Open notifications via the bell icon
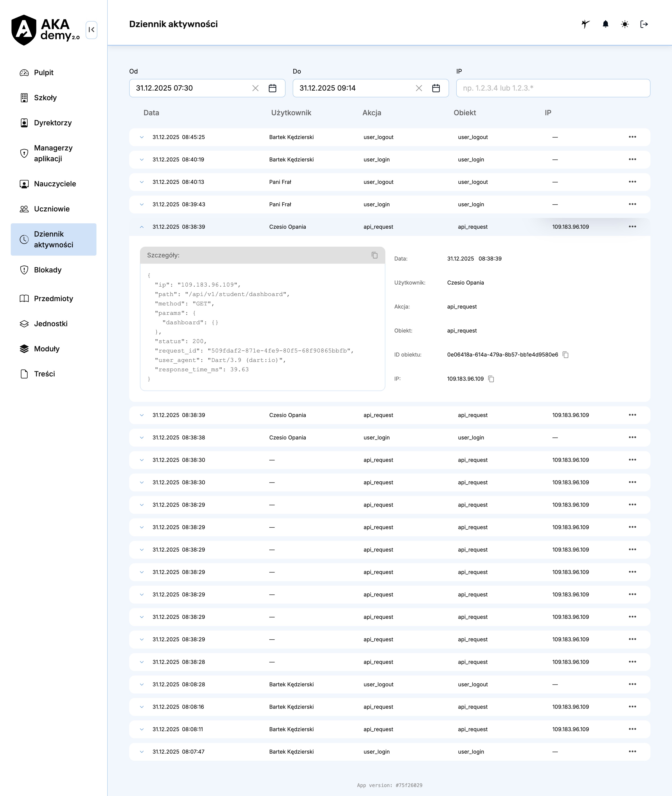 coord(605,24)
